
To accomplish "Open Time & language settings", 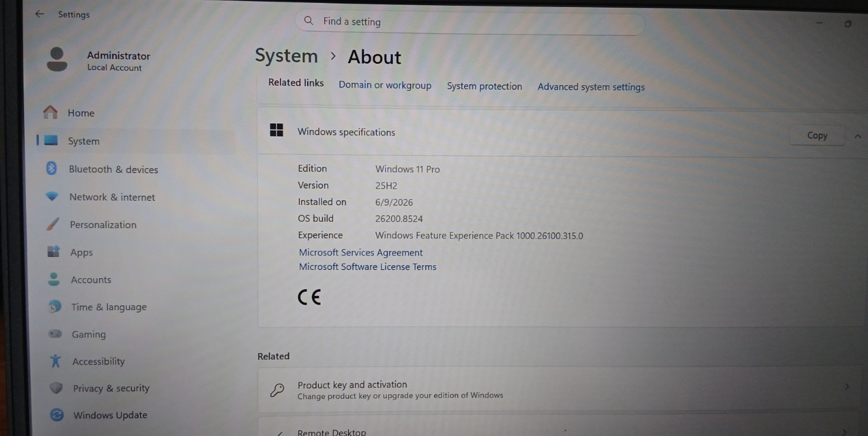I will click(x=109, y=307).
